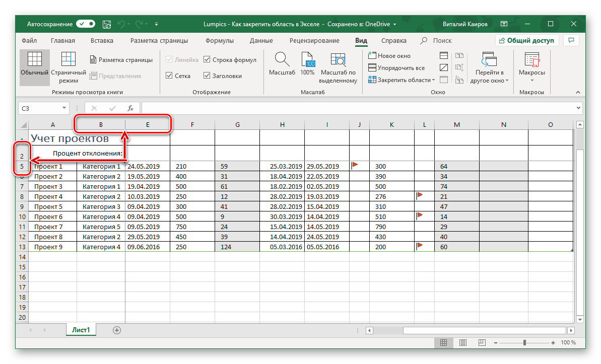Expand the Закрепить области dropdown
The image size is (601, 364).
[433, 80]
